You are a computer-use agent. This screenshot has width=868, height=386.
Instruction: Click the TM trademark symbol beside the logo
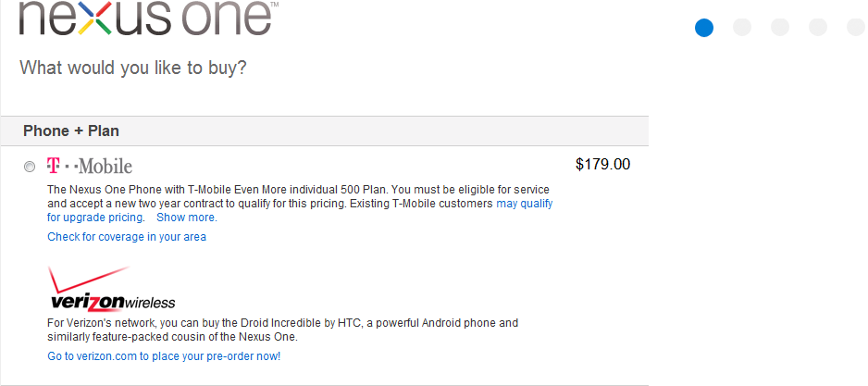274,6
